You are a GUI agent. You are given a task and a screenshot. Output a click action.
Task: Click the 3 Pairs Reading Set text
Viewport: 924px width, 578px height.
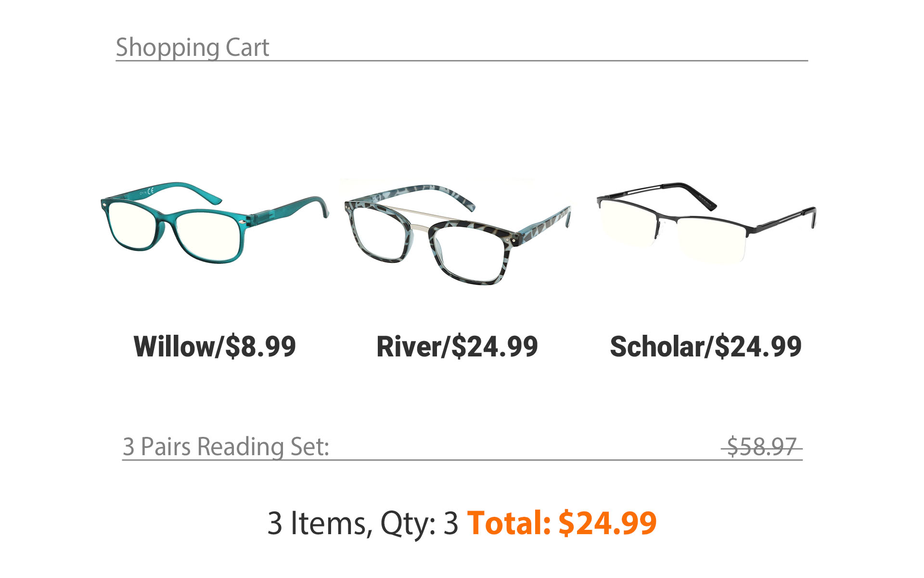click(226, 447)
